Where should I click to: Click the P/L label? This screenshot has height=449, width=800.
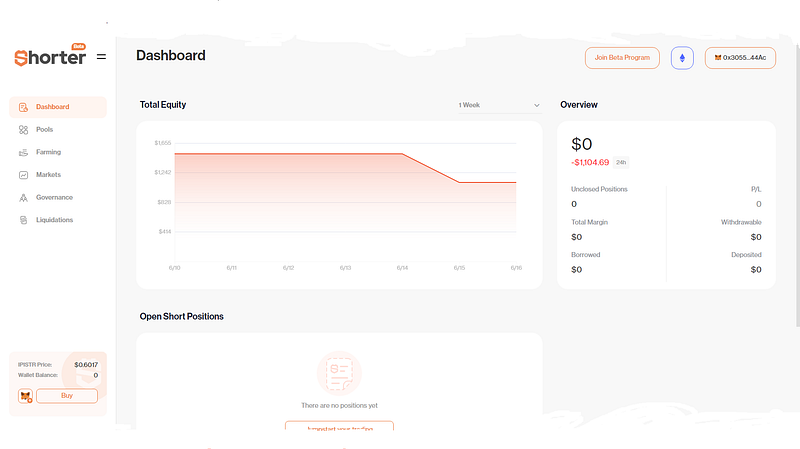click(x=756, y=189)
